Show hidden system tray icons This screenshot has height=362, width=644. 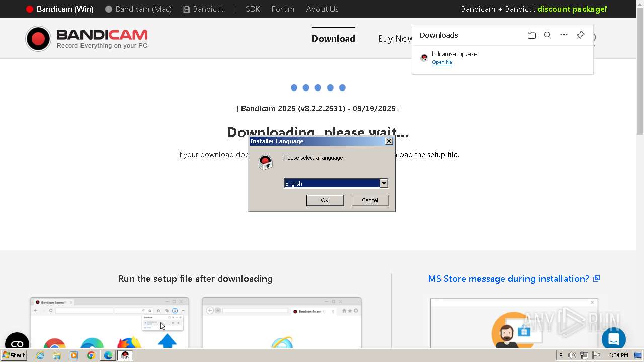[561, 355]
